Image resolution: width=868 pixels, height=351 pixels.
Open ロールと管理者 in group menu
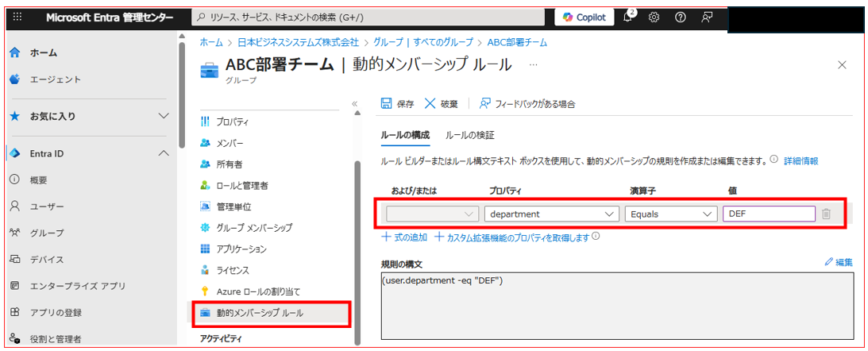tap(242, 186)
